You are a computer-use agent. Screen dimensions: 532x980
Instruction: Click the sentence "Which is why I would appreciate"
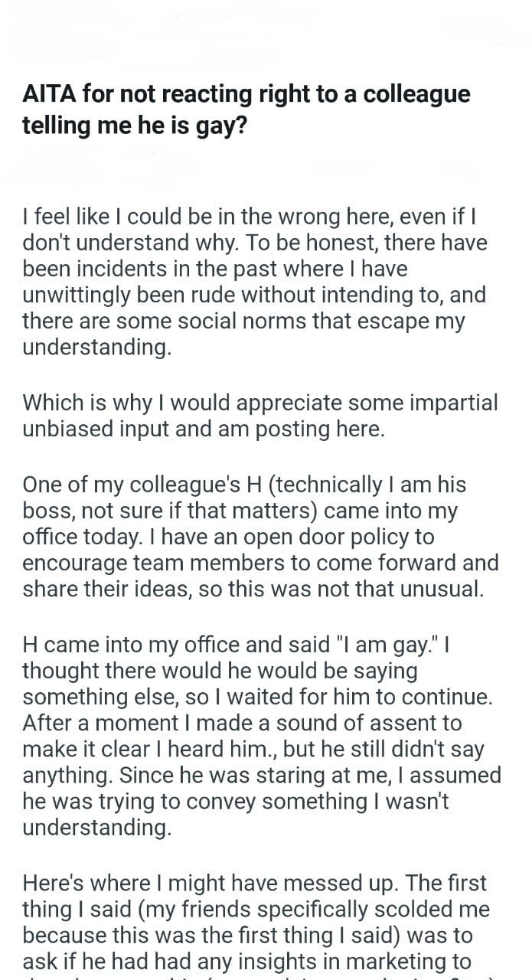(259, 416)
